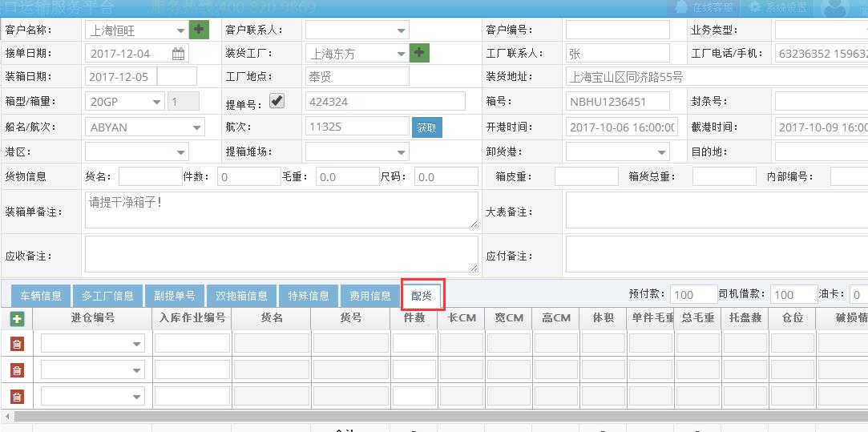Expand the 箱型/箱量 20GP dropdown

pos(155,103)
